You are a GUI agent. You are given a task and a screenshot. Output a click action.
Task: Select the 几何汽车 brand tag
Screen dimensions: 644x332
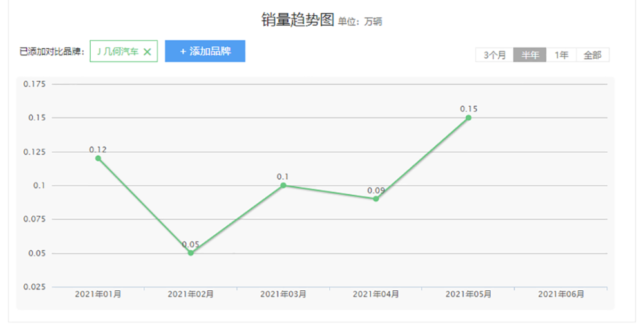(x=124, y=51)
